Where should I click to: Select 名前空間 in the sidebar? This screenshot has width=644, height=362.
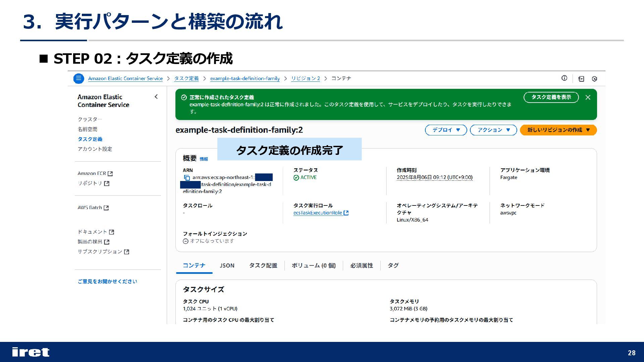pos(88,129)
